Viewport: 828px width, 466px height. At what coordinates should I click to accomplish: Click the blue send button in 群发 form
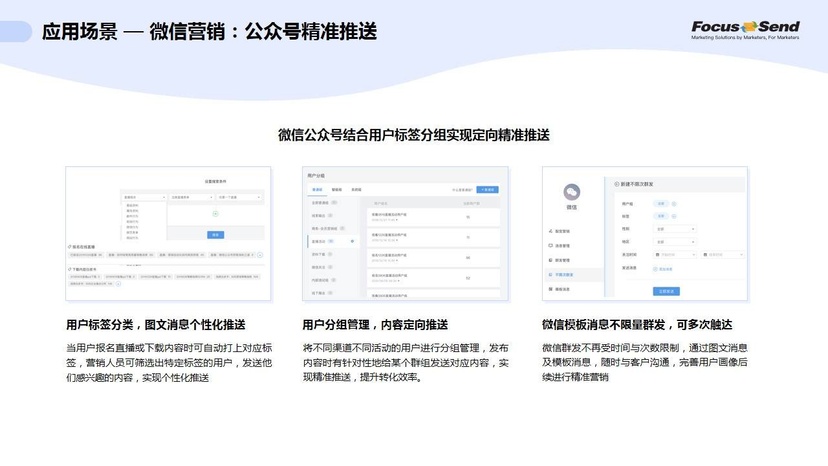666,291
